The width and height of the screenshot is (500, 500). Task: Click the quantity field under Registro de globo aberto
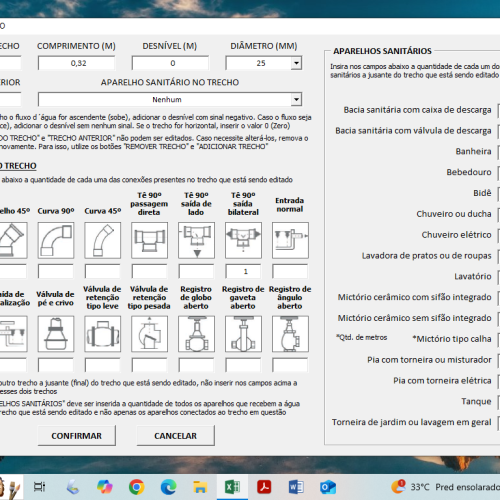[x=196, y=365]
